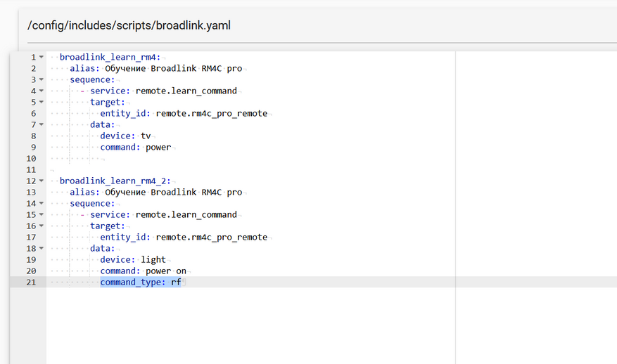The height and width of the screenshot is (364, 617).
Task: Click 'command: power' on line 9
Action: tap(135, 148)
